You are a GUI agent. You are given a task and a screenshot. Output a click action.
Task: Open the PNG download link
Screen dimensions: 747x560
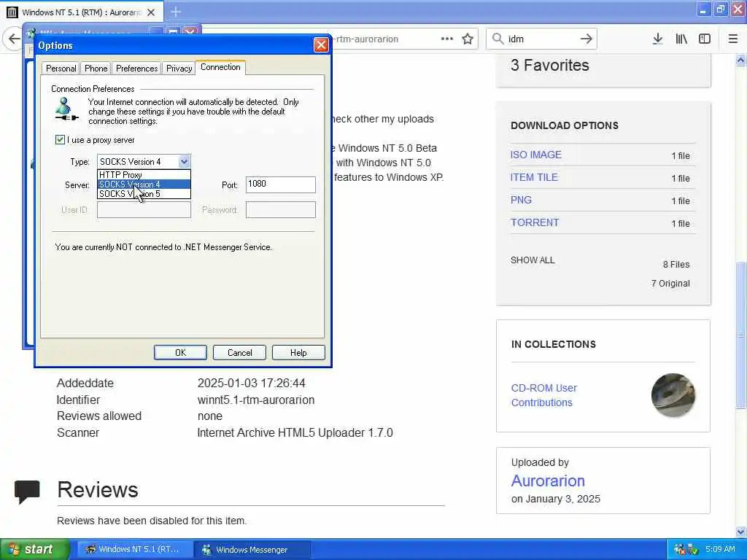pyautogui.click(x=521, y=200)
